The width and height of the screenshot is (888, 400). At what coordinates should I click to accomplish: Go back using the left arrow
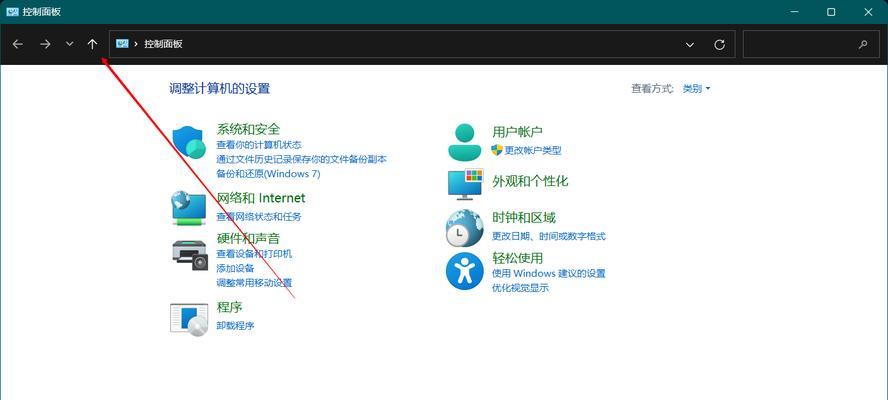(x=18, y=44)
